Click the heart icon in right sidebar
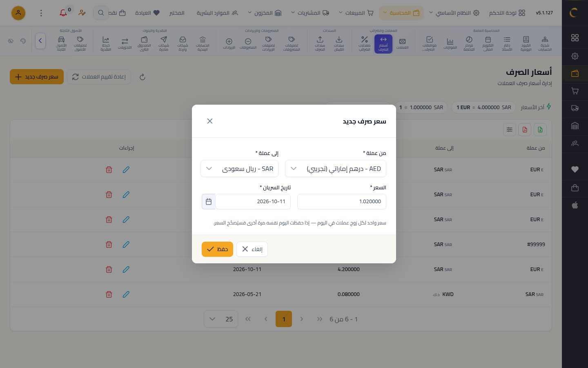This screenshot has width=588, height=368. 575,169
